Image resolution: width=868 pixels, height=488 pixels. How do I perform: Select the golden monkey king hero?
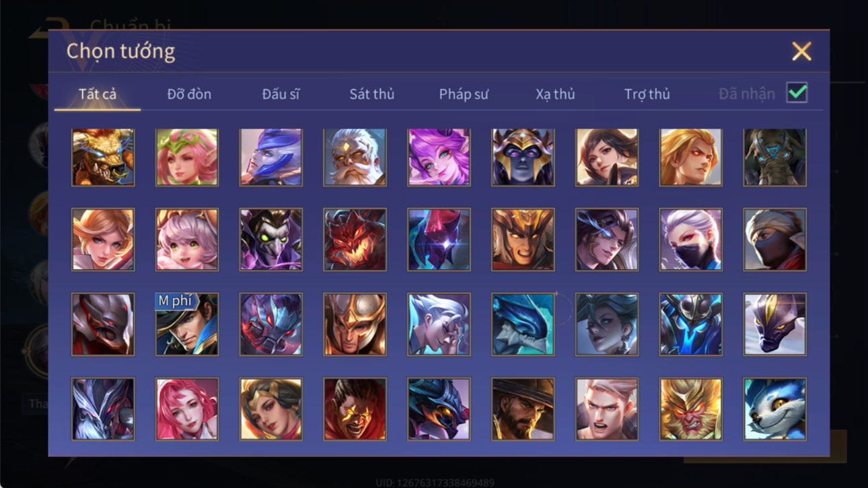click(690, 409)
